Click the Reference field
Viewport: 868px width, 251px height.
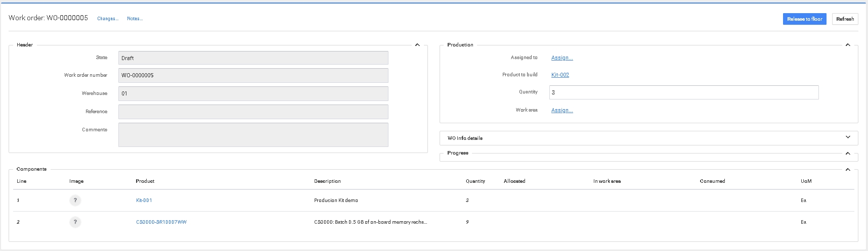click(x=253, y=112)
